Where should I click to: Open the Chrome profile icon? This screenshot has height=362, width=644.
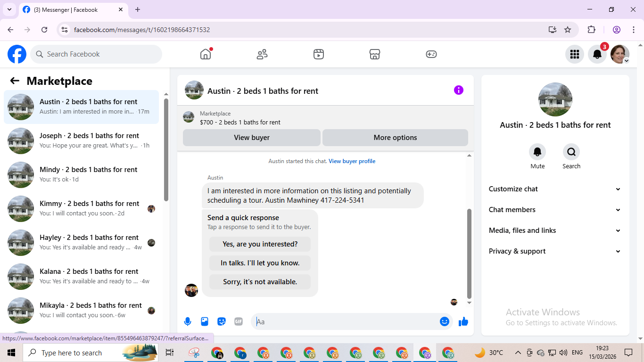point(617,30)
